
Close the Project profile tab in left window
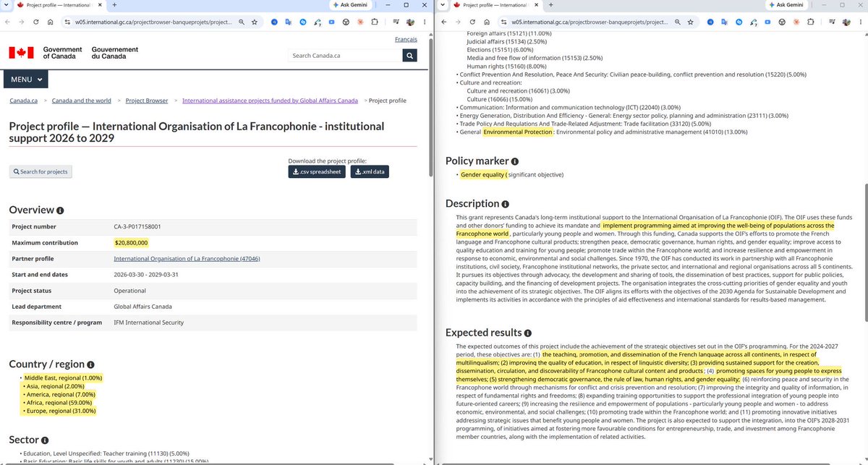pos(101,4)
